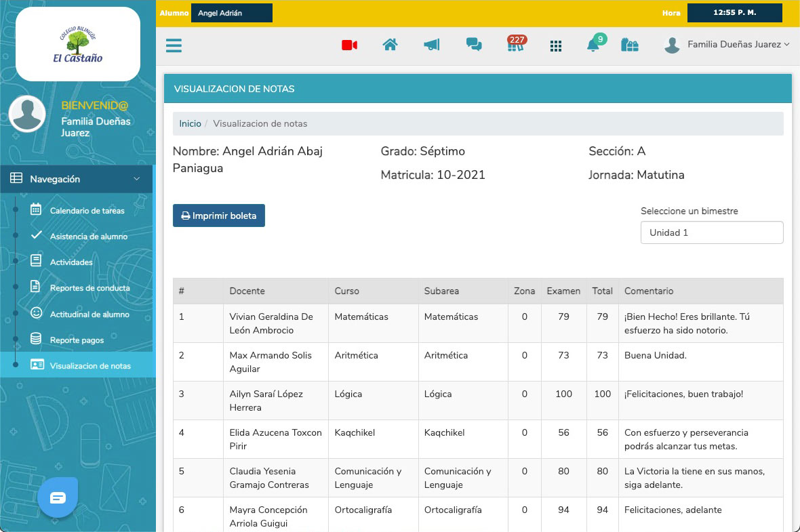Image resolution: width=800 pixels, height=532 pixels.
Task: Click the Total column header
Action: pos(602,291)
